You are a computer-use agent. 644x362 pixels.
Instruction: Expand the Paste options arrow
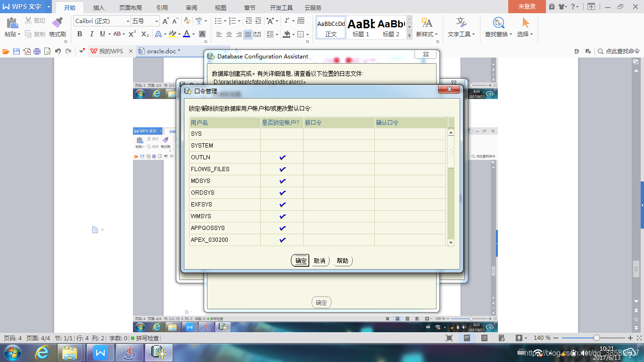coord(19,34)
